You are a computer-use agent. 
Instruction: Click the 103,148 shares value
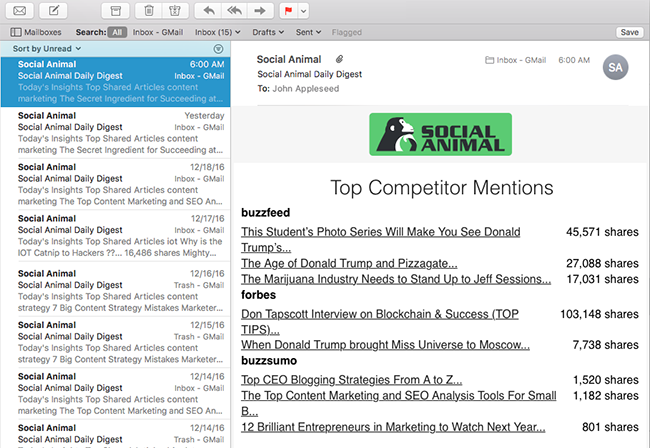(599, 314)
